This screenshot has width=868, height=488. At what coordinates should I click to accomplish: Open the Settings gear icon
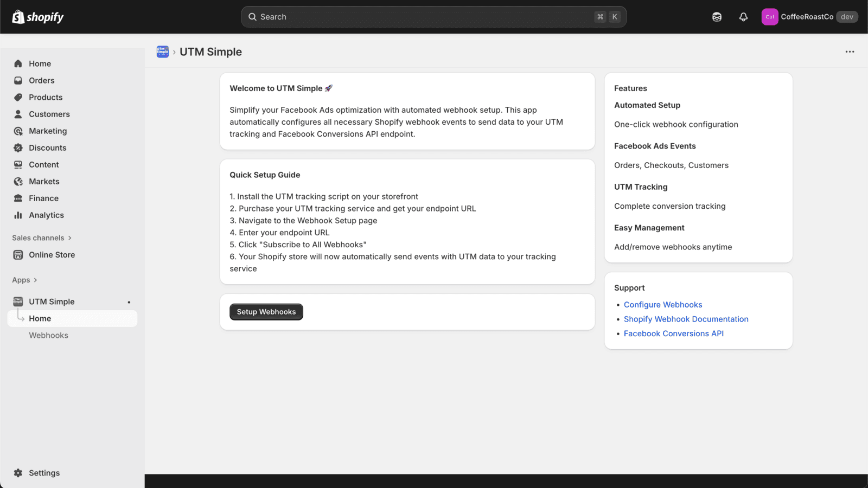click(18, 473)
